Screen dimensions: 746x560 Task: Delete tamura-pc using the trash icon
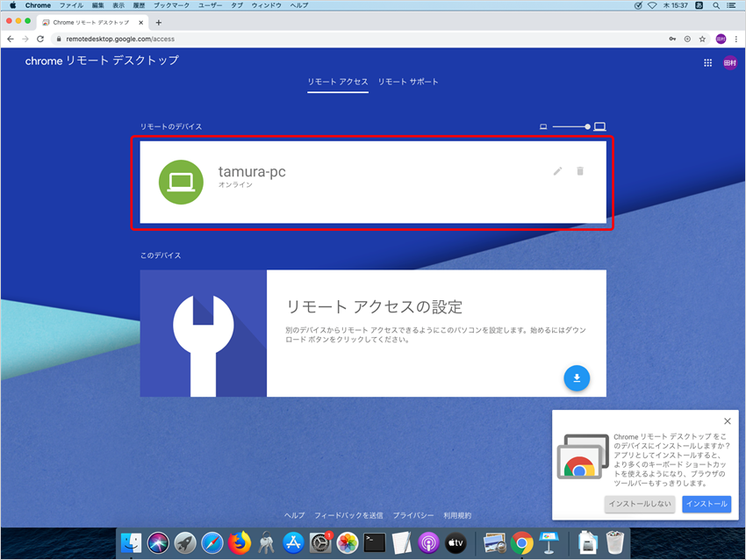(x=580, y=171)
